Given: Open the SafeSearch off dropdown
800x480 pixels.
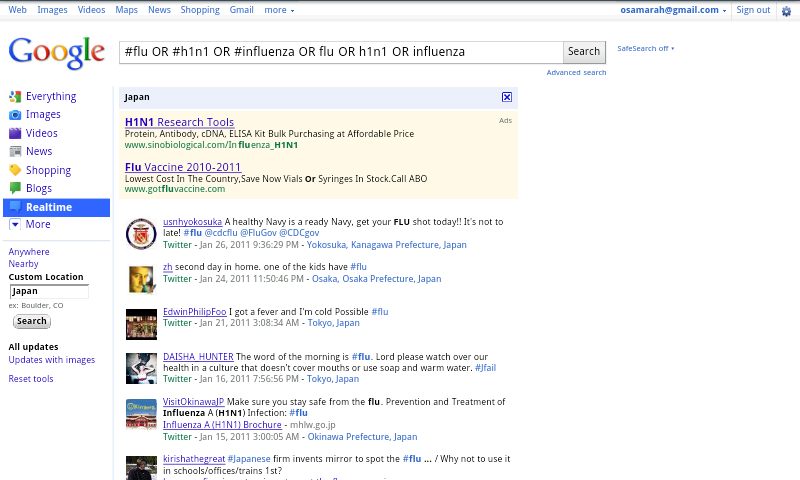Looking at the screenshot, I should click(x=645, y=48).
